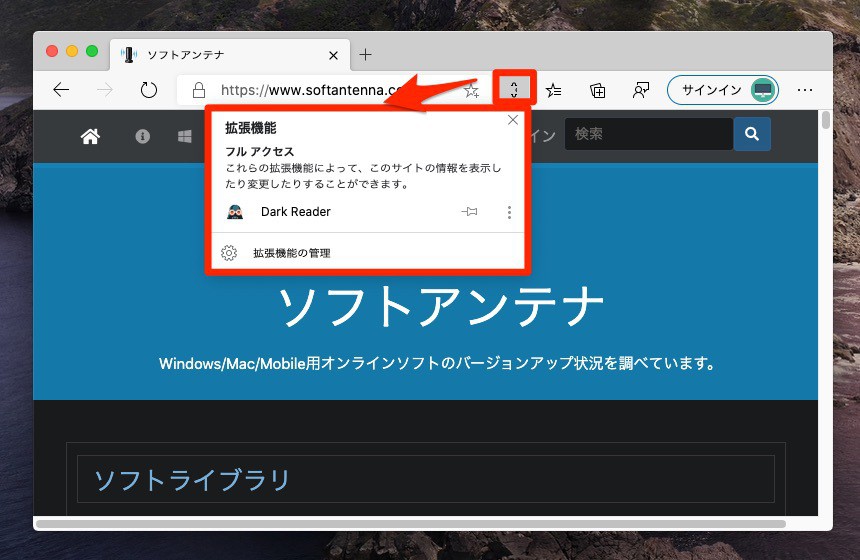This screenshot has width=860, height=560.
Task: Click the ソフトアンテナ site title heading
Action: click(x=441, y=307)
